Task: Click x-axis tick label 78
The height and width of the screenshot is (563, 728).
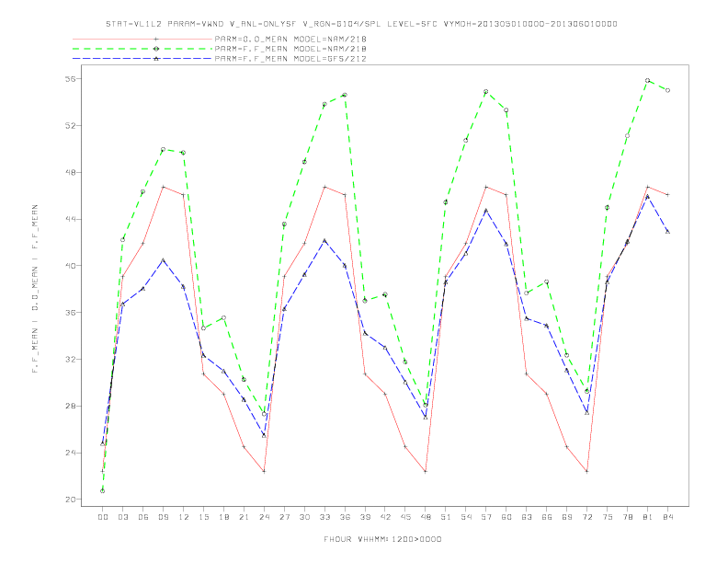Action: 628,517
